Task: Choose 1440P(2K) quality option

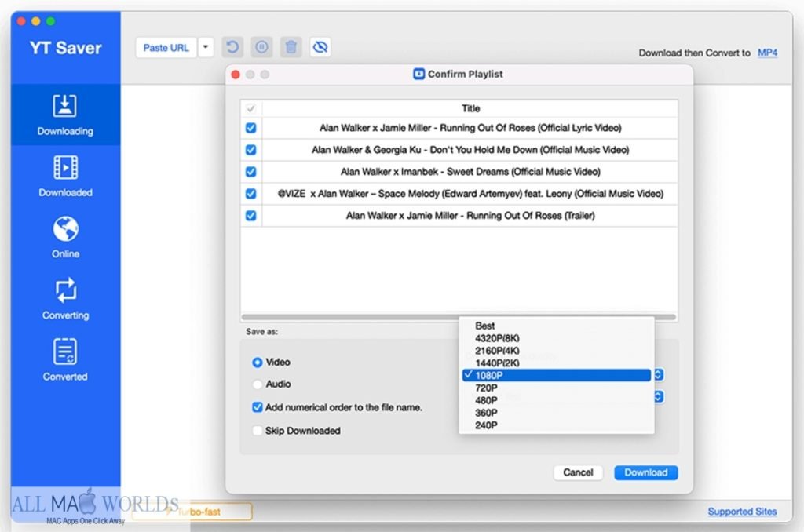Action: [557, 363]
